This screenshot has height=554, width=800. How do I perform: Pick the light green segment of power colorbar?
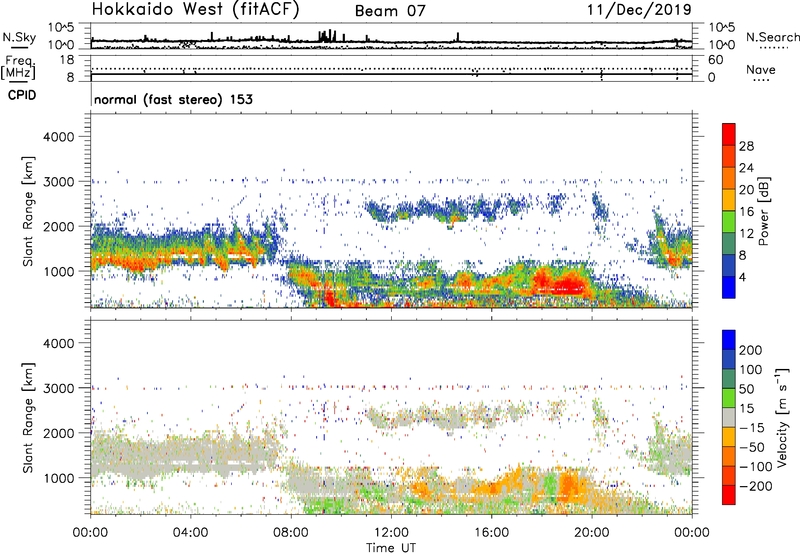(729, 222)
